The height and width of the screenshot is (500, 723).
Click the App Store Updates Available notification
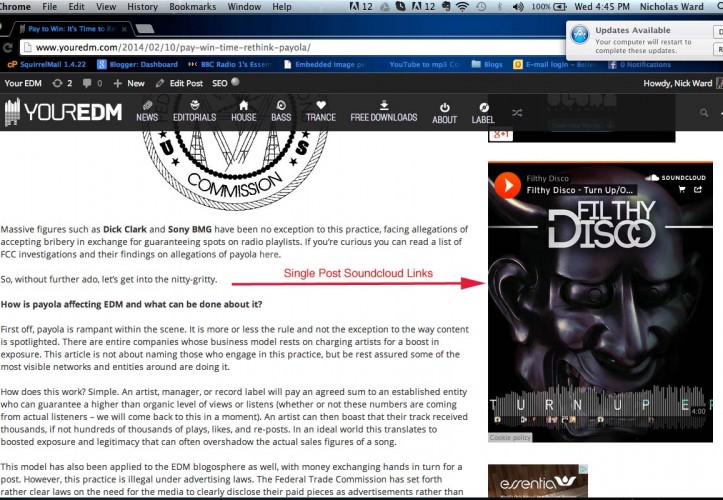pos(640,36)
